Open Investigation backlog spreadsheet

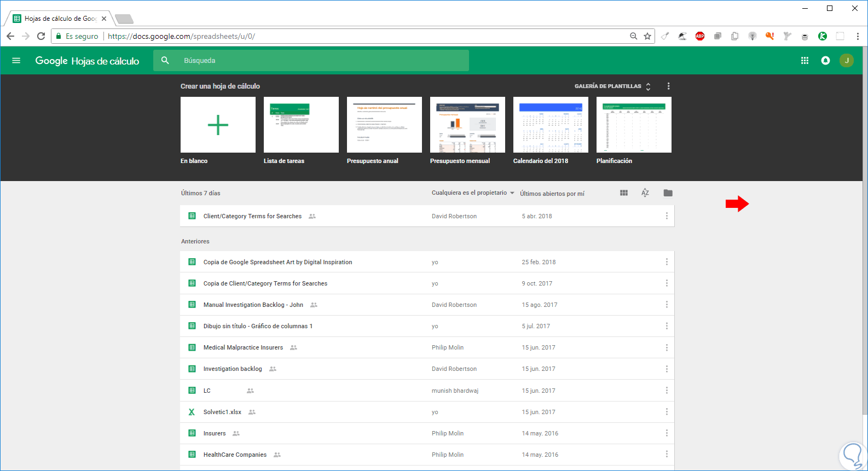click(233, 369)
